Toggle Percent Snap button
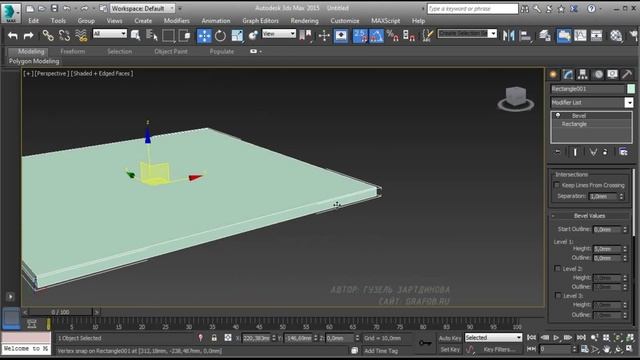The width and height of the screenshot is (640, 360). [x=392, y=36]
